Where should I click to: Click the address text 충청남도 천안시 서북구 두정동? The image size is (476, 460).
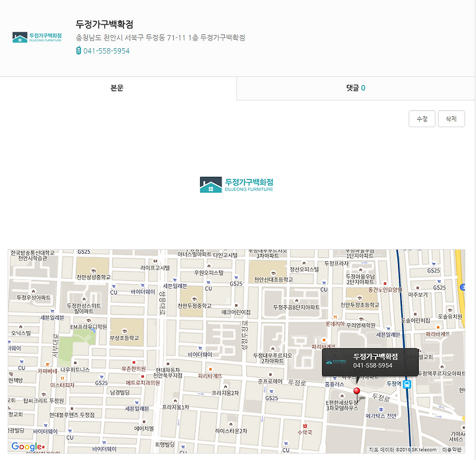tap(120, 38)
